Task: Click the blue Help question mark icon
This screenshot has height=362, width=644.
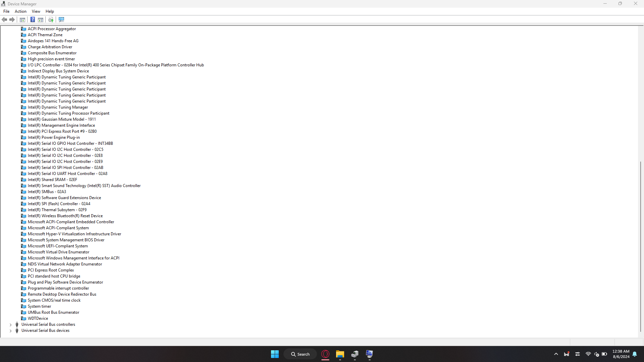Action: (x=33, y=20)
